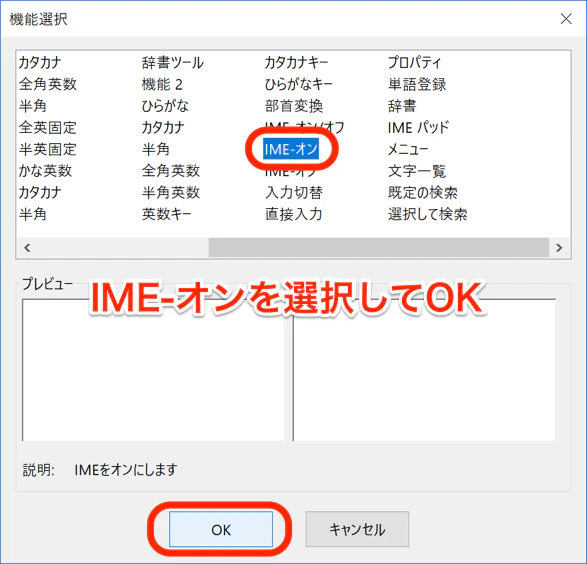Select the 文字一覧 entry

[417, 171]
